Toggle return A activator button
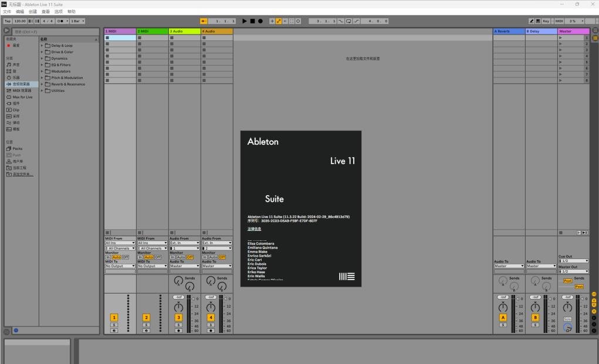The width and height of the screenshot is (599, 364). (x=503, y=318)
